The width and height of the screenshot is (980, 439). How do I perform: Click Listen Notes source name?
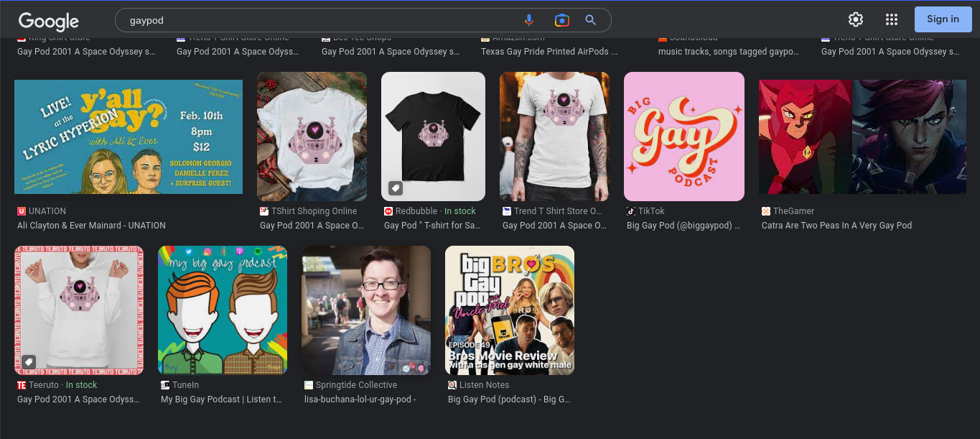484,385
